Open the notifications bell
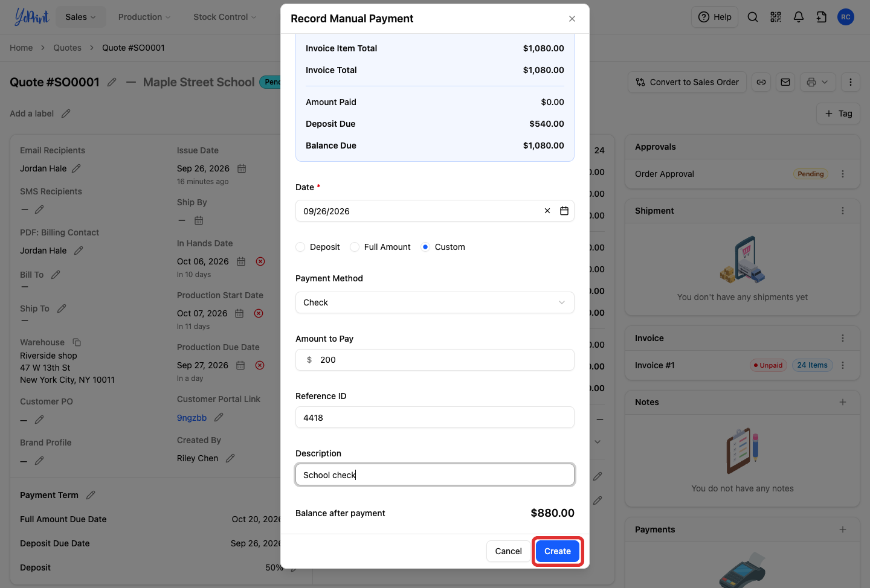This screenshot has height=588, width=870. pyautogui.click(x=799, y=17)
